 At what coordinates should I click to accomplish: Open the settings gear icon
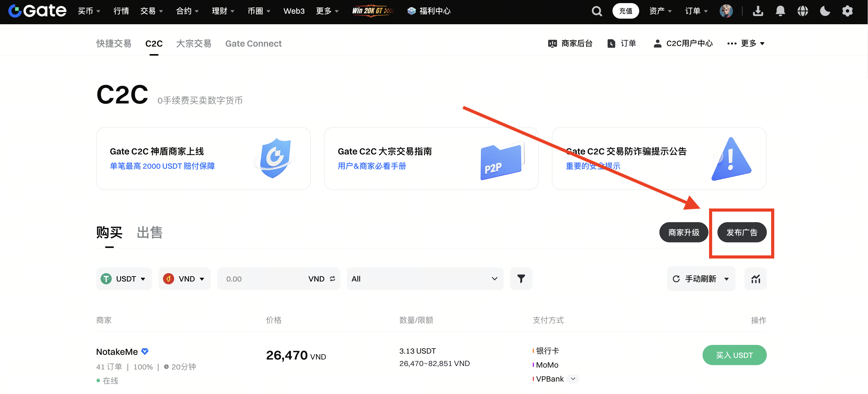[847, 11]
